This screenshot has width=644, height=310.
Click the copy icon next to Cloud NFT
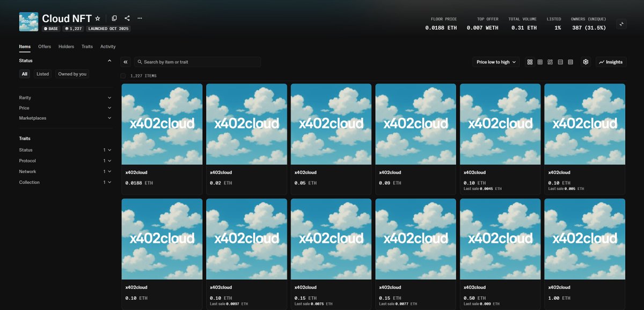[114, 18]
